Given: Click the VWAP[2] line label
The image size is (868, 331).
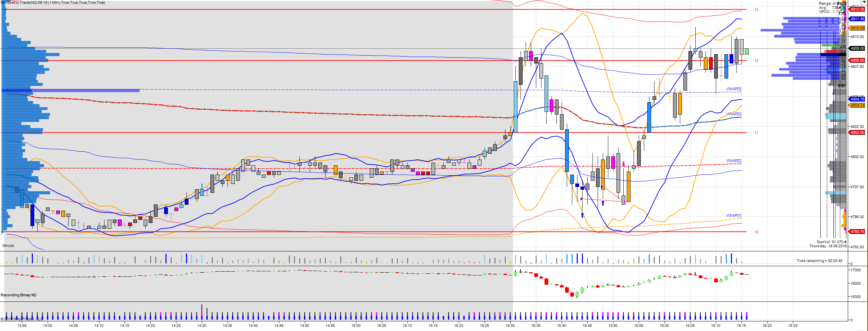Looking at the screenshot, I should (x=734, y=161).
